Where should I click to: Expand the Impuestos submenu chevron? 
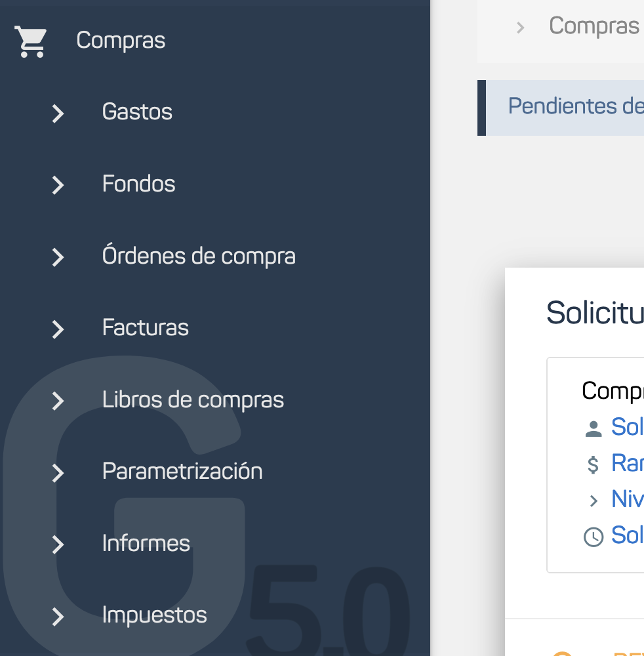pyautogui.click(x=58, y=616)
